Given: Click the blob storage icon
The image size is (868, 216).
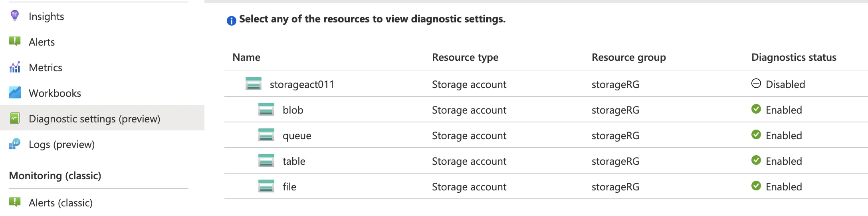Looking at the screenshot, I should coord(266,110).
